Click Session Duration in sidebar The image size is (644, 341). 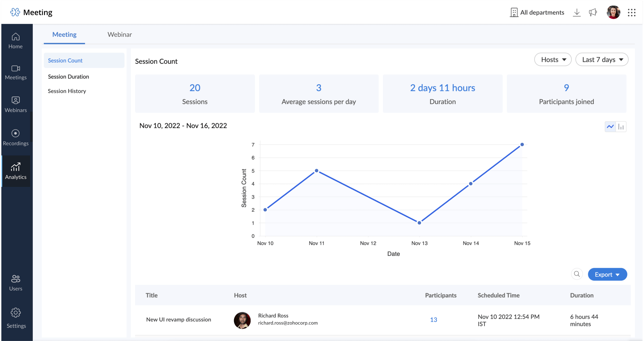click(68, 76)
